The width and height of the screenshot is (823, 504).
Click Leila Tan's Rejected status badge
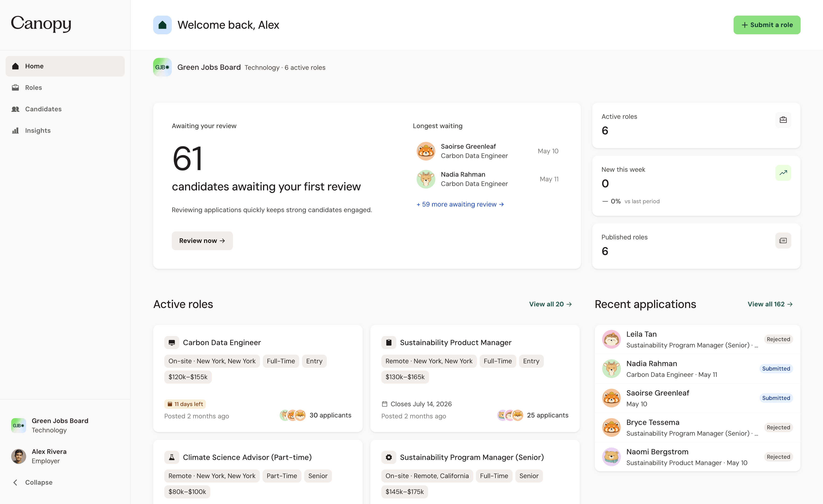pos(778,339)
